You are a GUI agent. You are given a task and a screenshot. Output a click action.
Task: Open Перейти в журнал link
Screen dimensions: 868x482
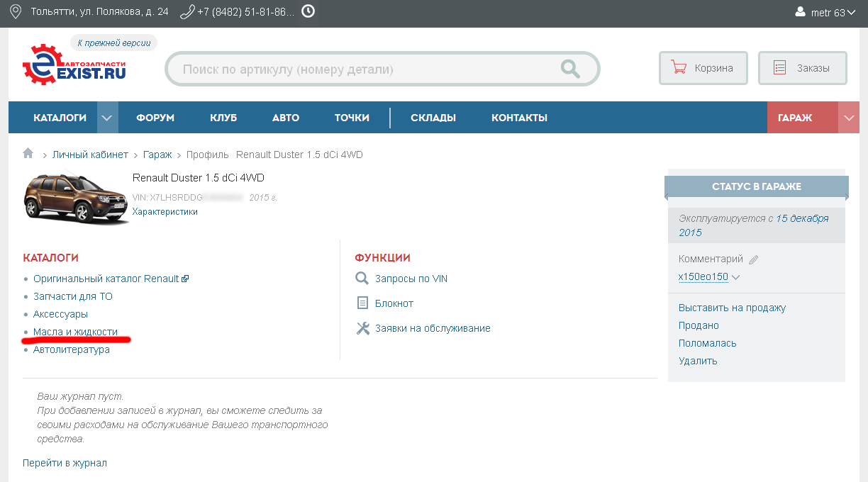pos(65,463)
